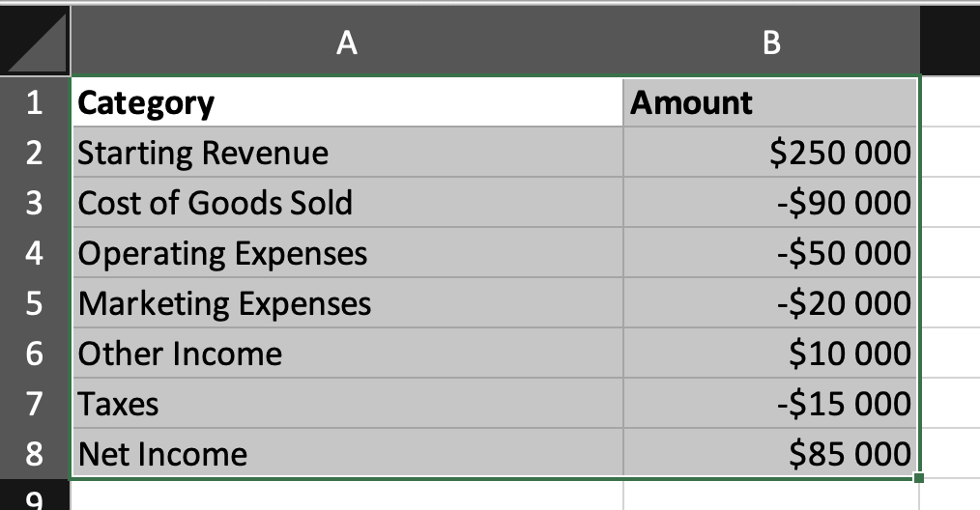Click the Net Income cell
The image size is (980, 510).
[347, 454]
